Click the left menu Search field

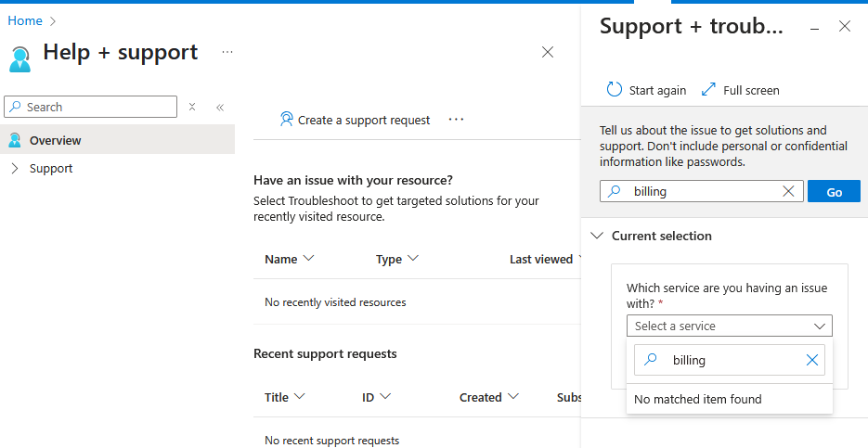(91, 107)
